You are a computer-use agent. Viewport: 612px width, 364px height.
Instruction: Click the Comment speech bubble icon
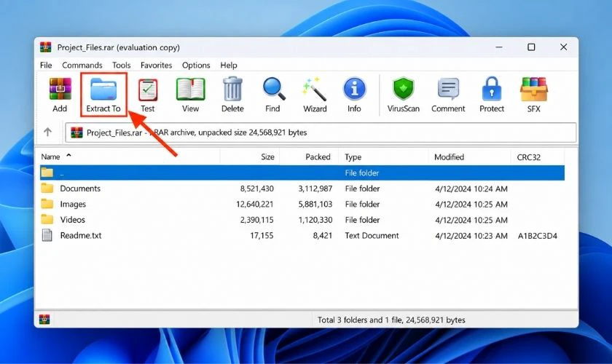coord(448,89)
